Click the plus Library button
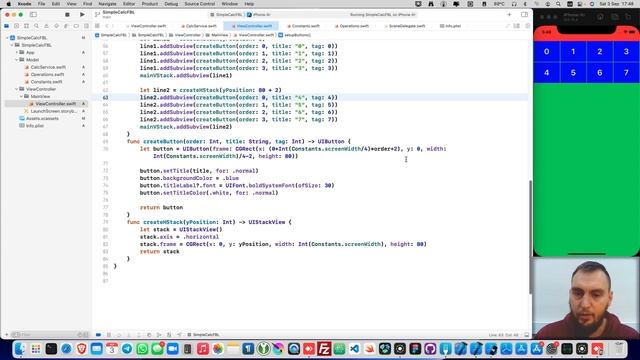Screen dimensions: 640x360 tap(509, 15)
